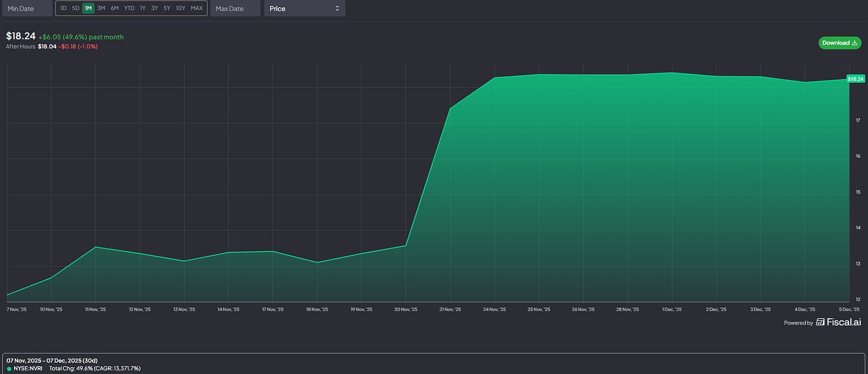Screen dimensions: 868x374
Task: Choose the 1Y range option
Action: pos(142,8)
